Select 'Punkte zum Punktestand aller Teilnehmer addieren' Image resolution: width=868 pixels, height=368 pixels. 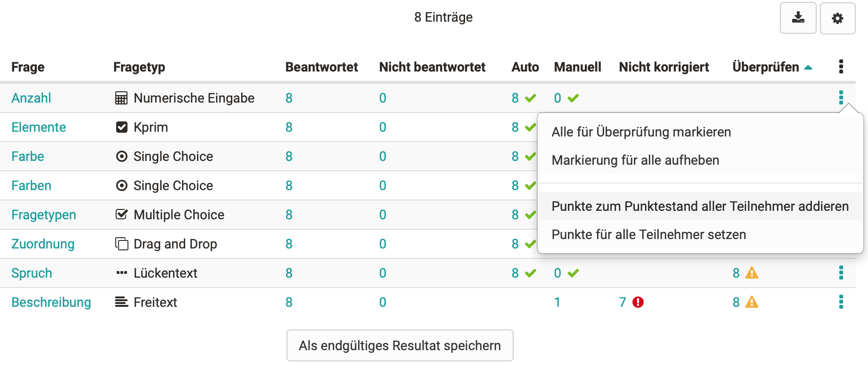coord(700,207)
